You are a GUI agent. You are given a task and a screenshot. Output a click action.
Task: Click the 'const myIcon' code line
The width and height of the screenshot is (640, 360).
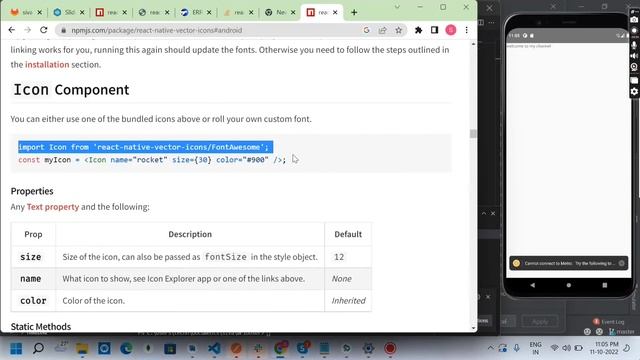152,160
